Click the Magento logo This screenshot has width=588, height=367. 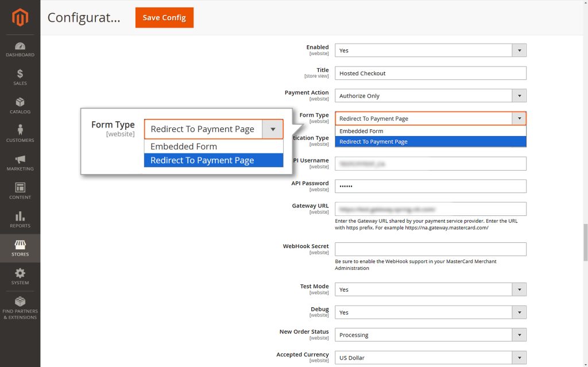tap(20, 17)
